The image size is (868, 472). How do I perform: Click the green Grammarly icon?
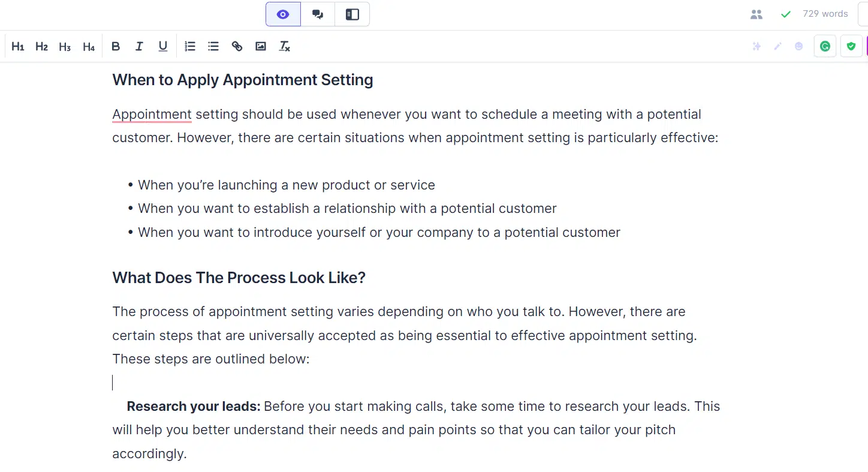(x=825, y=46)
